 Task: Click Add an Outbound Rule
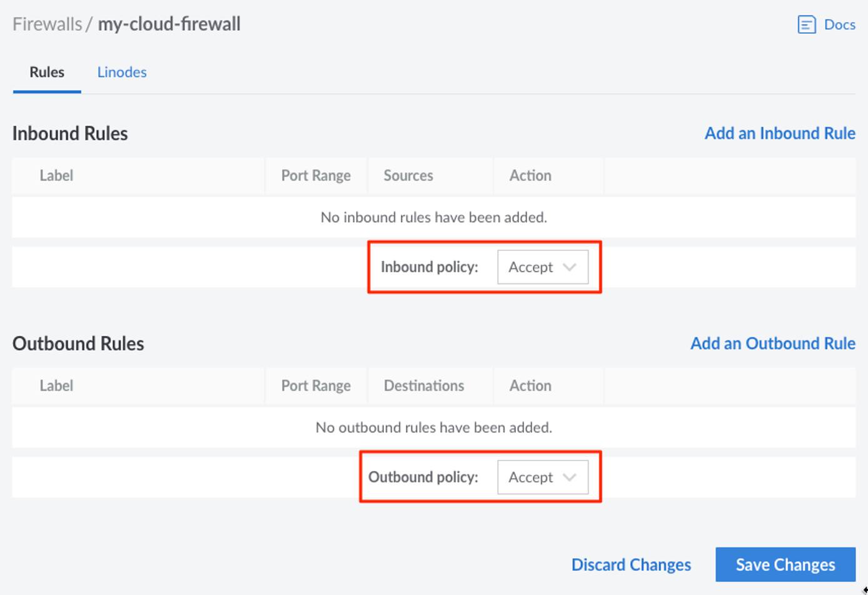772,343
